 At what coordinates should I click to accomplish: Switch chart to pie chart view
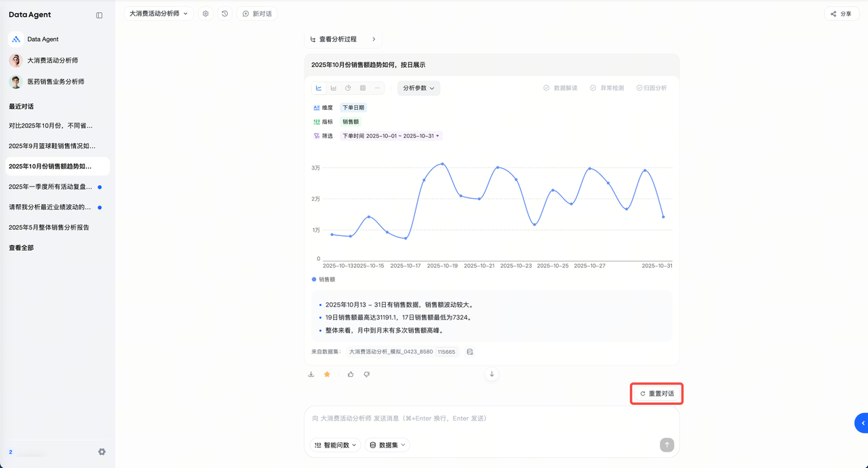coord(348,88)
